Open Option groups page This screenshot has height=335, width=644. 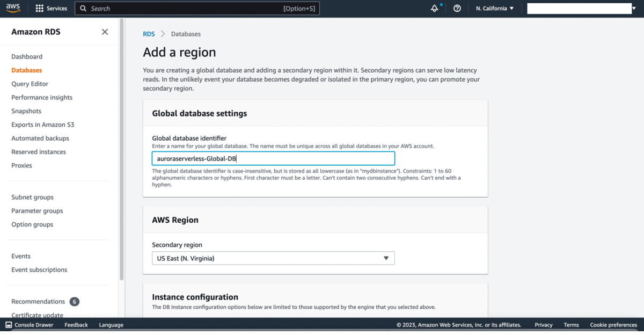[32, 224]
